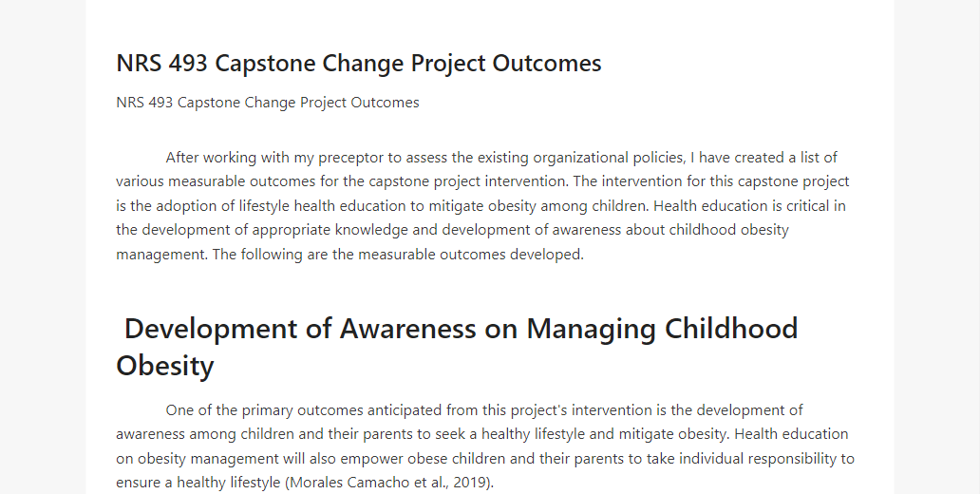The width and height of the screenshot is (980, 494).
Task: Click the words childhood obesity in the first paragraph
Action: (728, 230)
